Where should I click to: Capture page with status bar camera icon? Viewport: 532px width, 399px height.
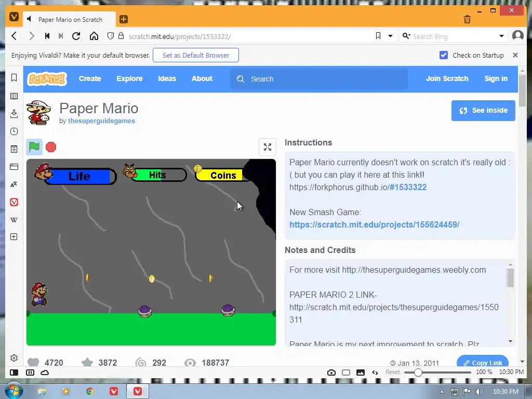click(331, 373)
